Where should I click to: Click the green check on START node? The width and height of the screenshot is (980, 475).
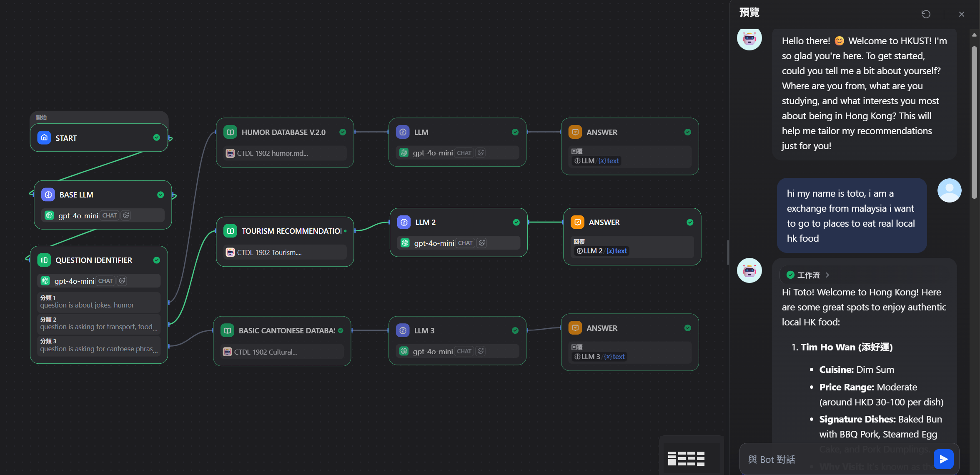point(157,137)
